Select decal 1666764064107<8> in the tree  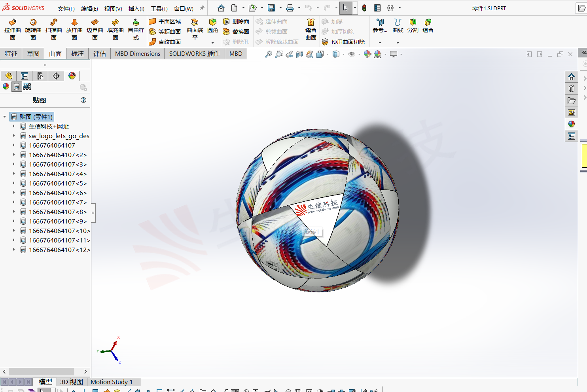tap(58, 212)
